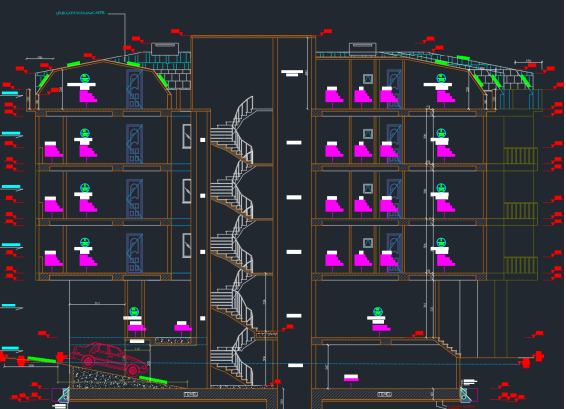
Task: Select the rooftop box on the right roof
Action: click(363, 49)
